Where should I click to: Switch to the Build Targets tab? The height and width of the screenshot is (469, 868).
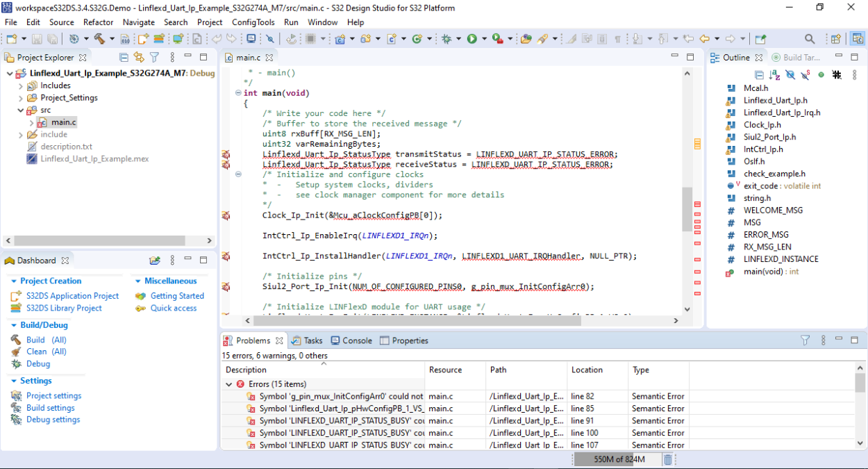796,58
